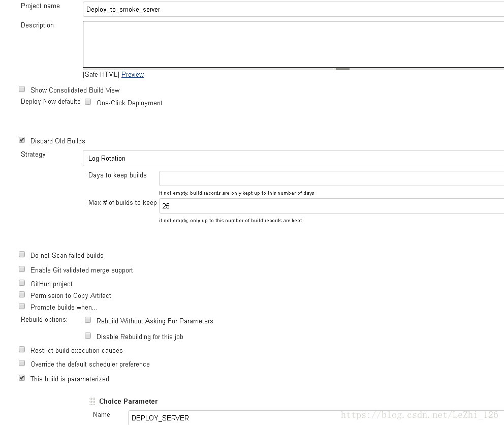Open the Strategy Log Rotation dropdown
Image resolution: width=504 pixels, height=425 pixels.
point(293,158)
